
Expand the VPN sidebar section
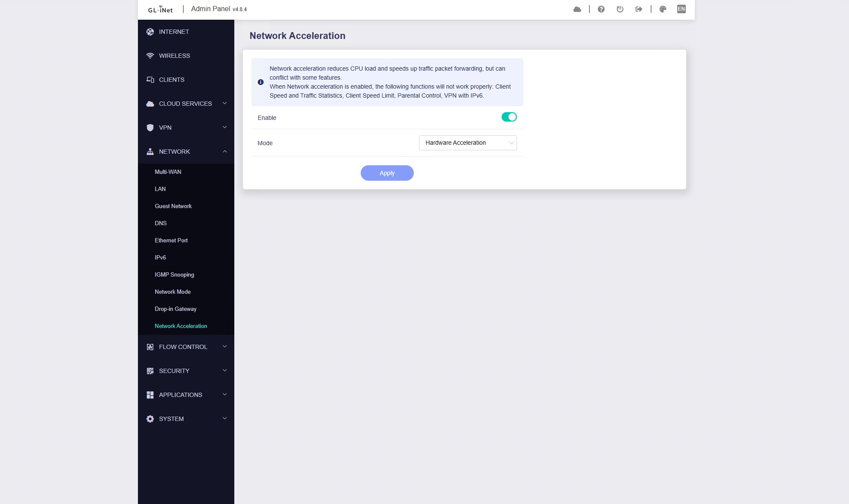pos(186,128)
